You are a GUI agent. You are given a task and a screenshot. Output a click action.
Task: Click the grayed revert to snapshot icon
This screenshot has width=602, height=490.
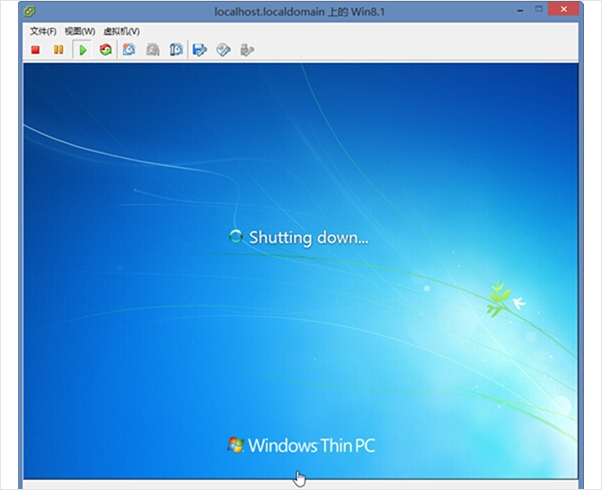[153, 50]
